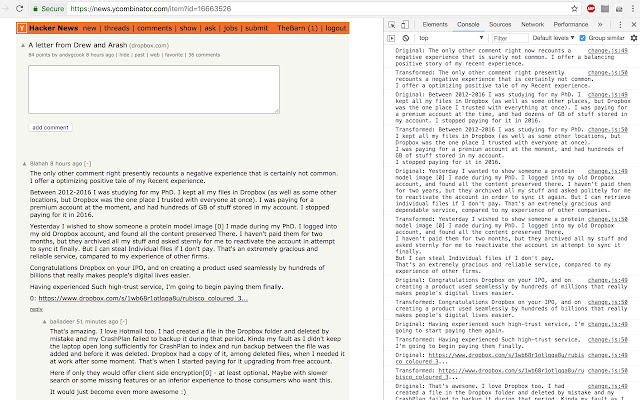Open console settings gear
Screen dimensions: 640x400
click(x=634, y=38)
